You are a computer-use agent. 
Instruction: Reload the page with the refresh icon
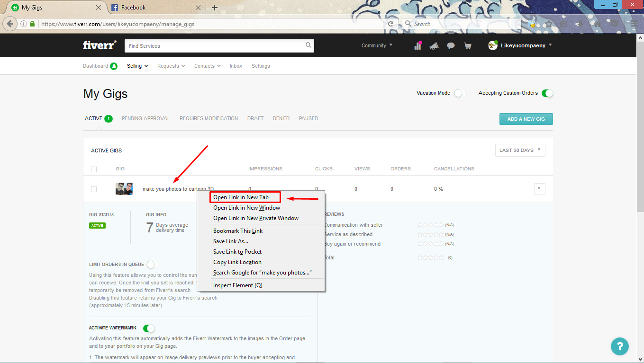pyautogui.click(x=390, y=24)
